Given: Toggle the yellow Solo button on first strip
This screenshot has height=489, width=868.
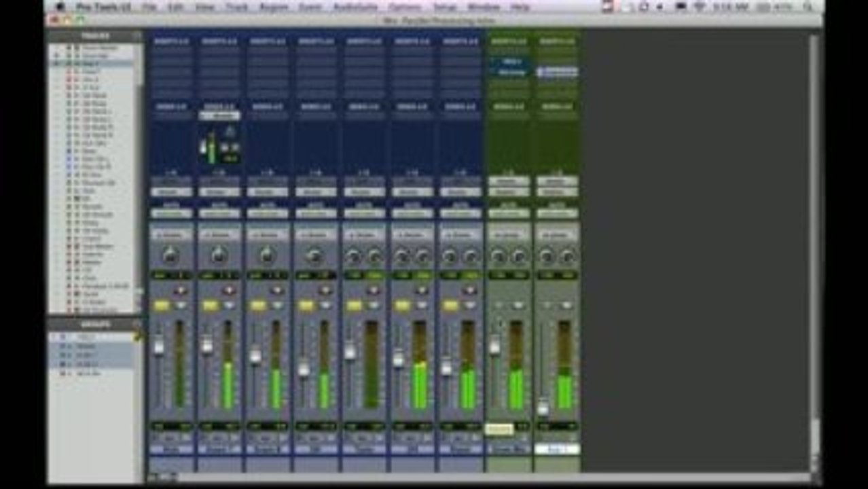Looking at the screenshot, I should (162, 306).
